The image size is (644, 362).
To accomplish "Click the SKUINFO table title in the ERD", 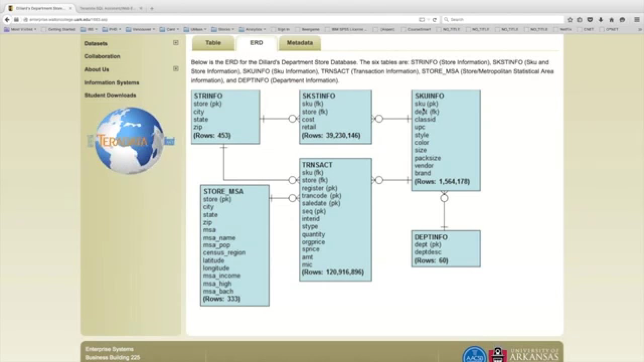I will tap(429, 96).
